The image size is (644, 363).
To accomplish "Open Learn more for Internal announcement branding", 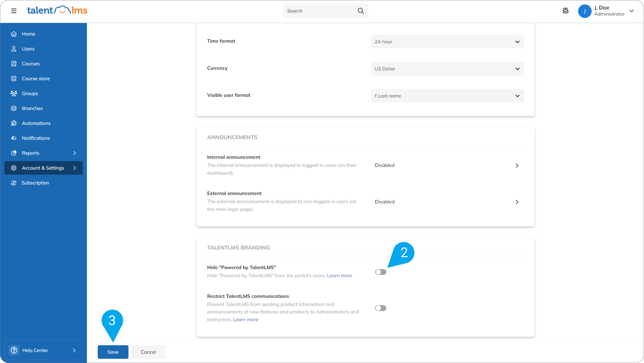I will tap(339, 275).
